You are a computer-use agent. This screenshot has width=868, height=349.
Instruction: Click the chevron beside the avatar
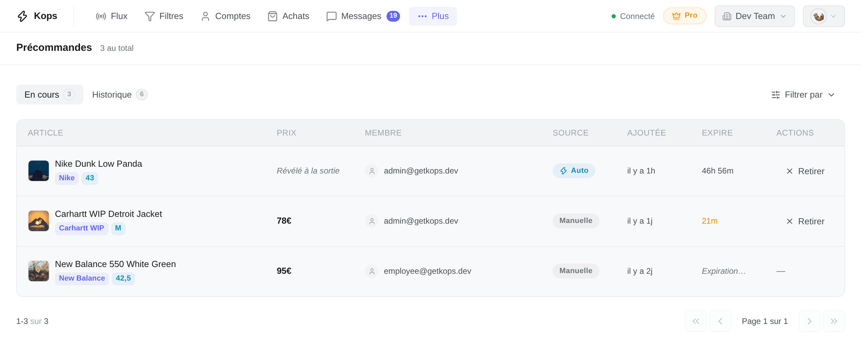click(x=833, y=16)
